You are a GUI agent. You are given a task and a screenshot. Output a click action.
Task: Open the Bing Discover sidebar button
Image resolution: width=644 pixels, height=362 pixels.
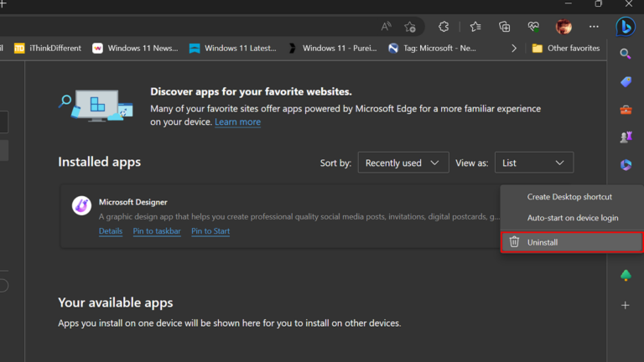(x=626, y=27)
